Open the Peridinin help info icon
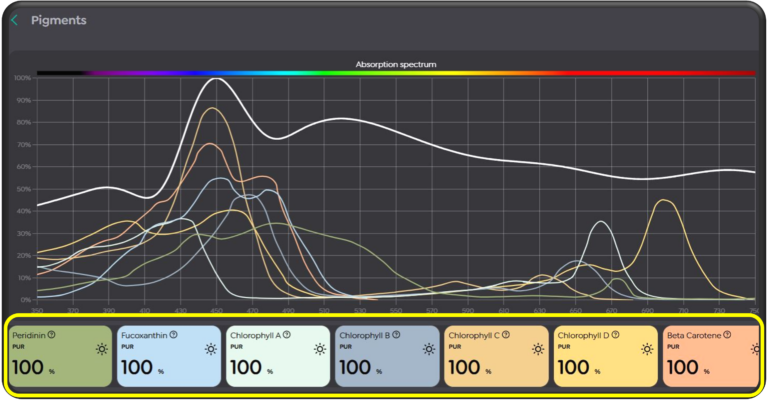 tap(51, 335)
